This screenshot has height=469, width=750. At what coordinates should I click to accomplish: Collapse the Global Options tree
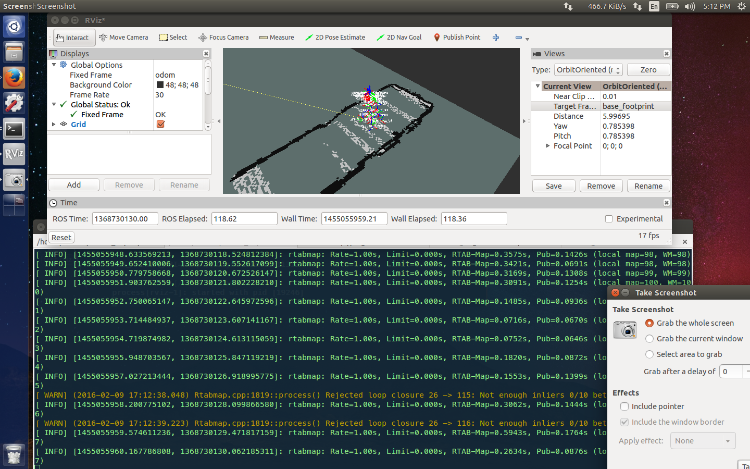(x=53, y=65)
